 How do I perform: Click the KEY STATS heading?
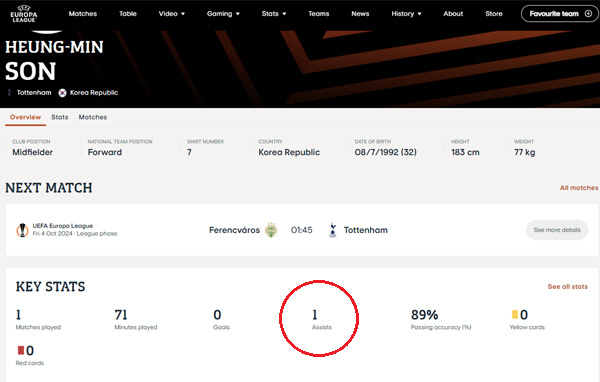[51, 287]
